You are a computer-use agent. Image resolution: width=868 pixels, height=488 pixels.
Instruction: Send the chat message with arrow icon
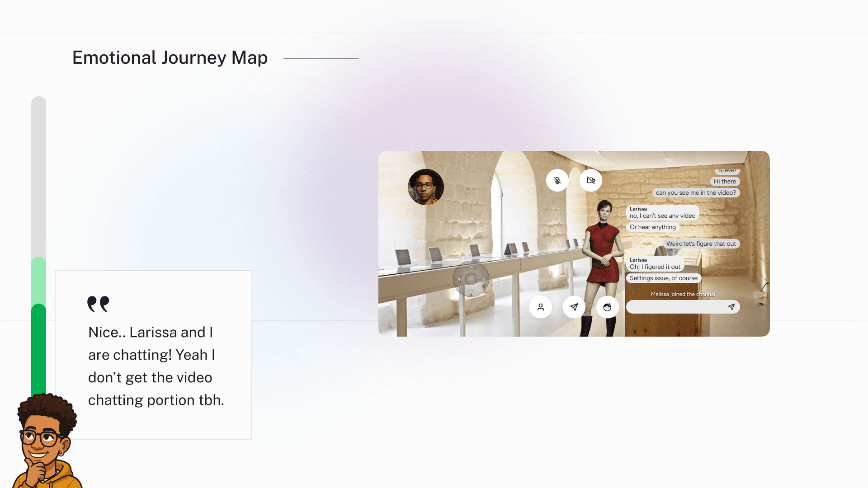click(x=731, y=307)
